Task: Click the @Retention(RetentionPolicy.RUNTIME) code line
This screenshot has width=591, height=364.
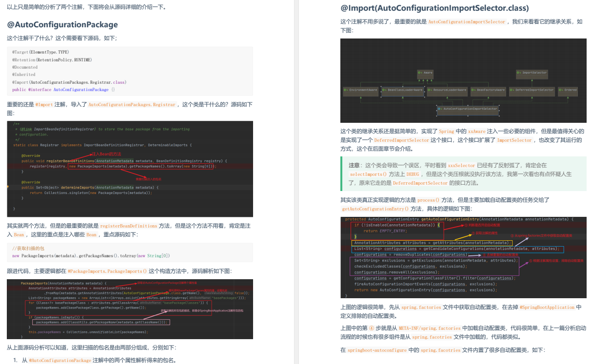Action: (52, 59)
